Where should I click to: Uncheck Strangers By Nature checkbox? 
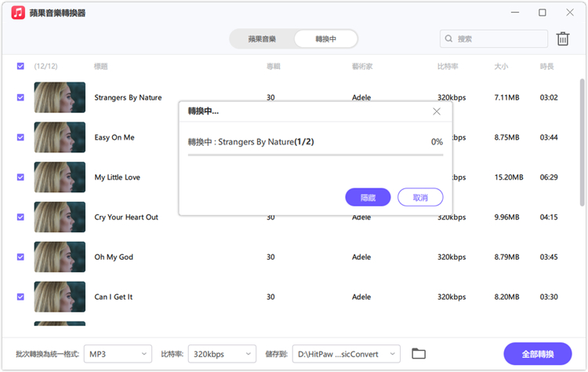coord(20,97)
